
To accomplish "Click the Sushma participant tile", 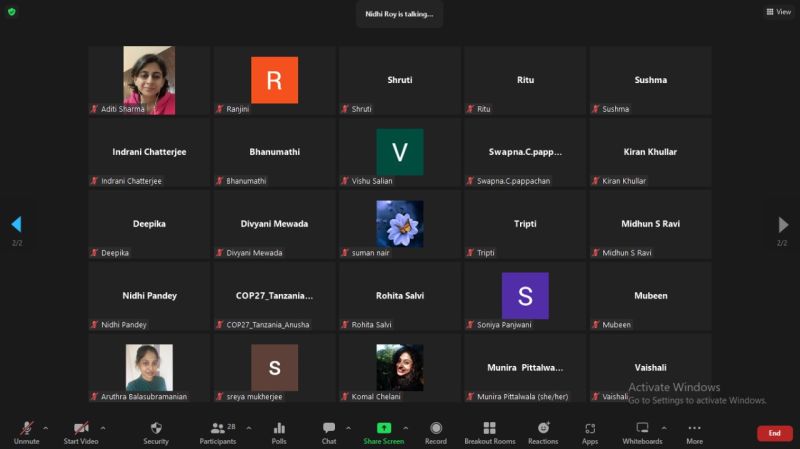I will point(651,80).
